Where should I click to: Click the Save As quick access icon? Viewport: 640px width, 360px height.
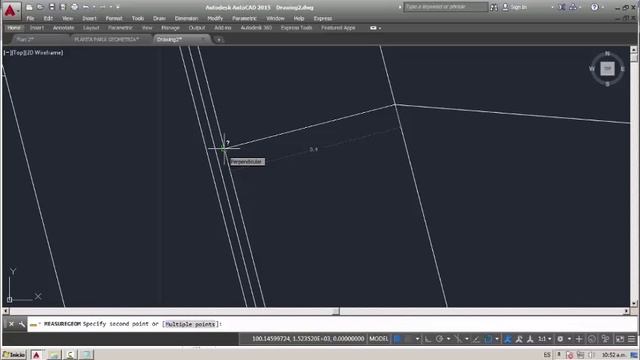62,7
